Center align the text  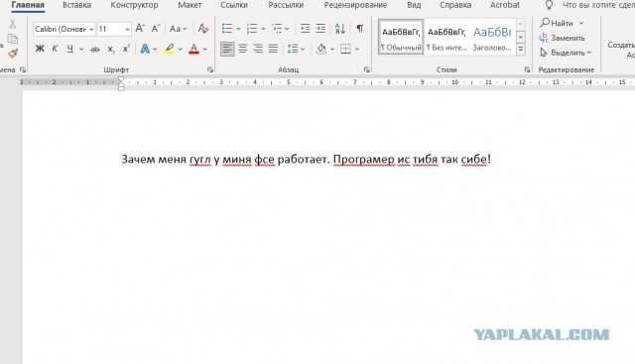click(x=242, y=49)
